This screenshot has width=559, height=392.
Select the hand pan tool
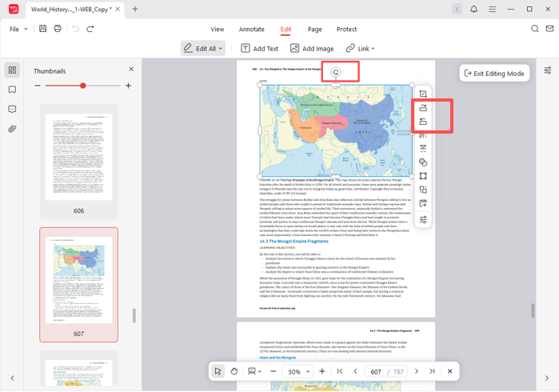click(x=234, y=371)
